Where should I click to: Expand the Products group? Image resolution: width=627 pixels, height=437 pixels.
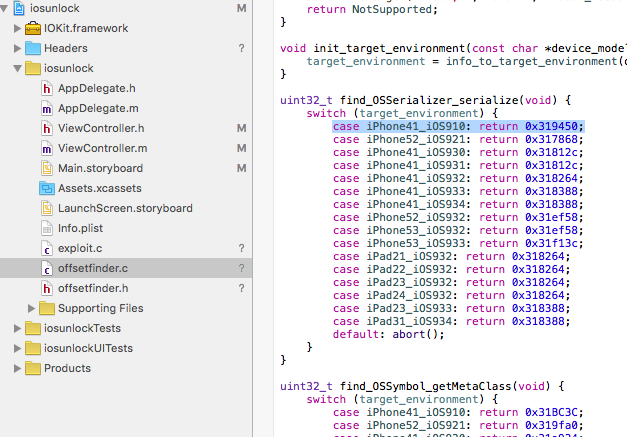click(17, 368)
